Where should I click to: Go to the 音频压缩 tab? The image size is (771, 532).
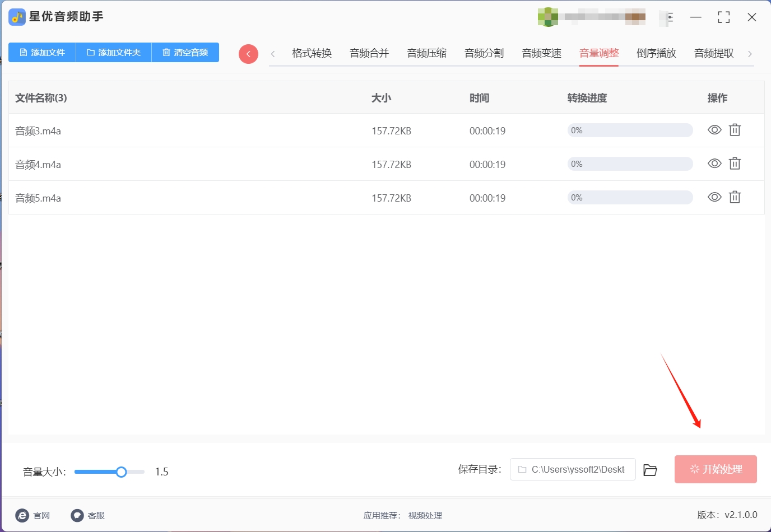[x=427, y=53]
